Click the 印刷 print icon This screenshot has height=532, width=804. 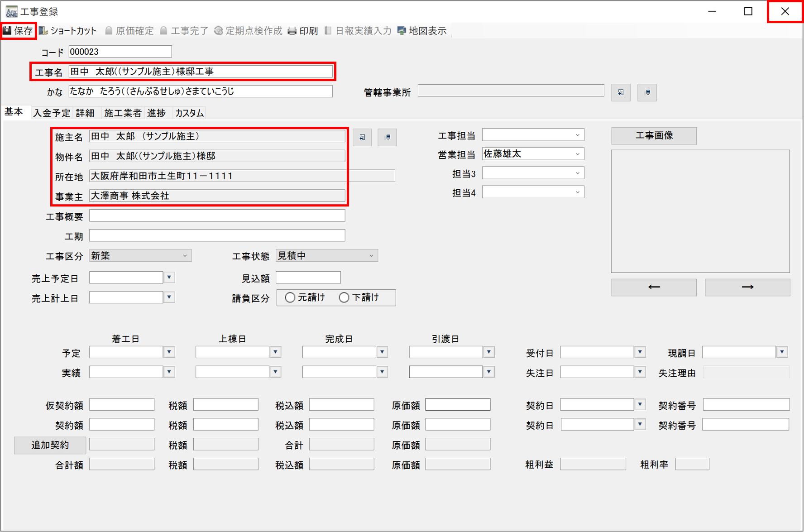click(x=292, y=31)
